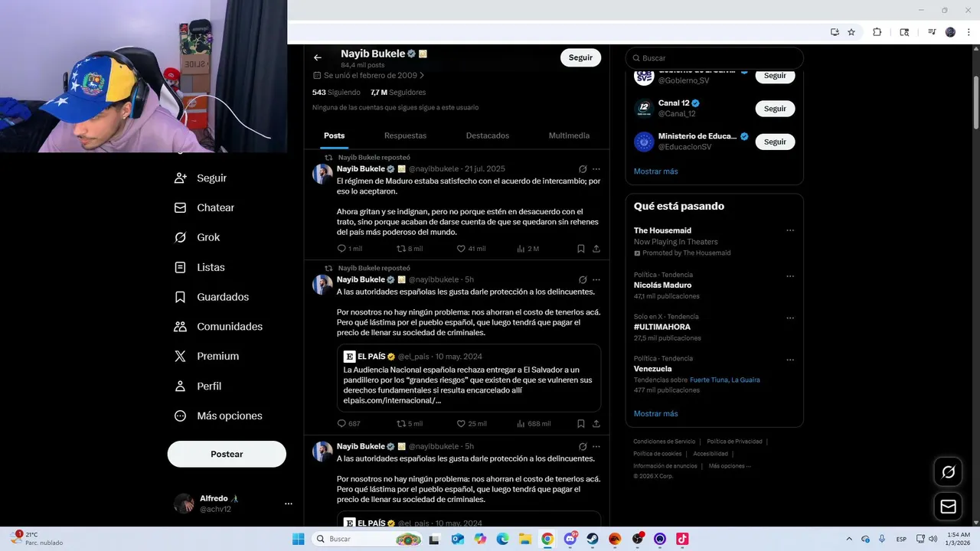
Task: Open the quoted EL PAÍS post card
Action: point(469,378)
